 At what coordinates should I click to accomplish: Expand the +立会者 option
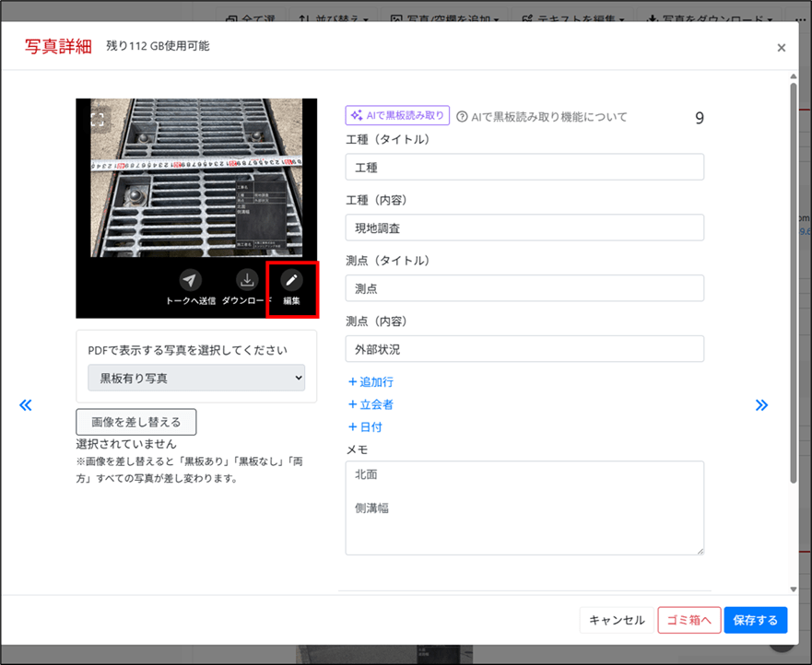tap(371, 404)
